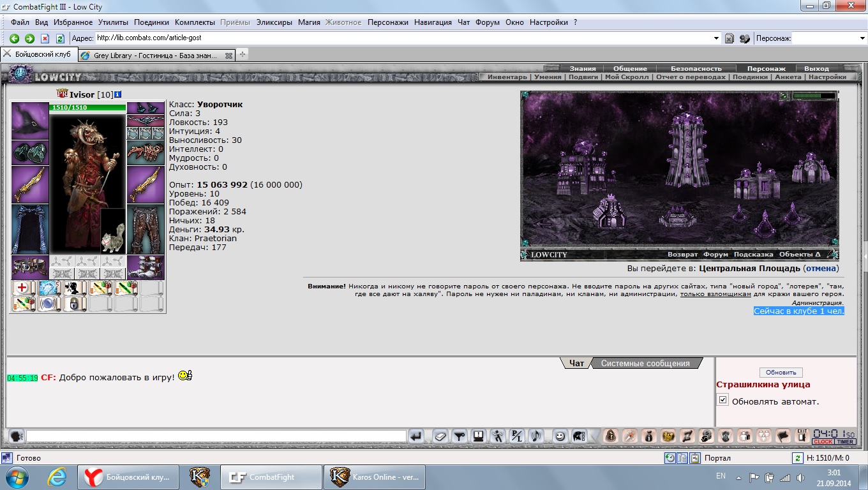Screen dimensions: 868x490
Task: Select the left golden dagger weapon slot
Action: click(30, 185)
